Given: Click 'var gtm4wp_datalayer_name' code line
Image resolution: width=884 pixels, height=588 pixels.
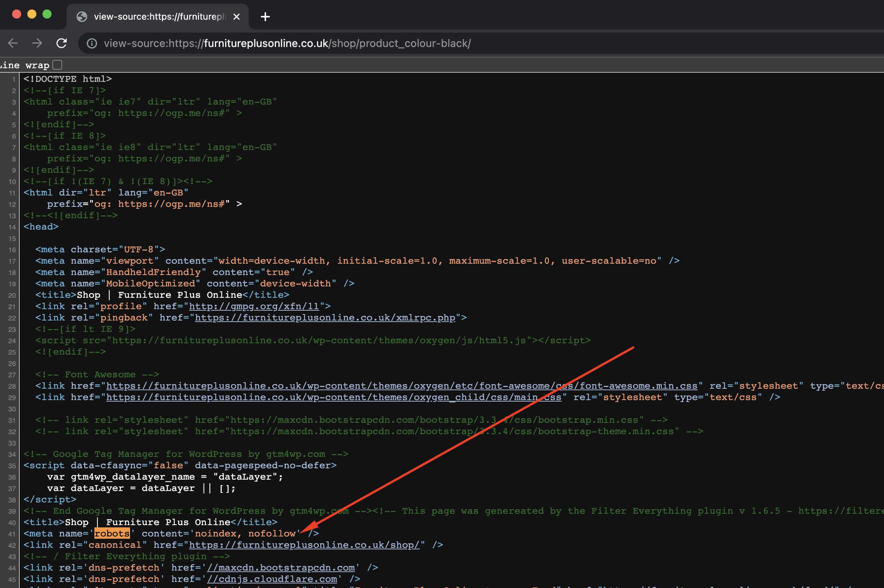Looking at the screenshot, I should coord(165,477).
